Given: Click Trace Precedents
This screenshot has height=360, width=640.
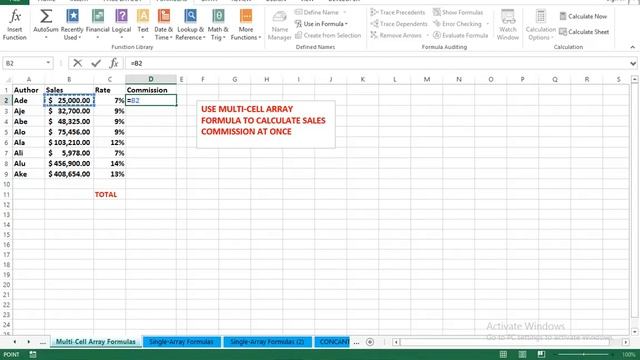Looking at the screenshot, I should (398, 12).
